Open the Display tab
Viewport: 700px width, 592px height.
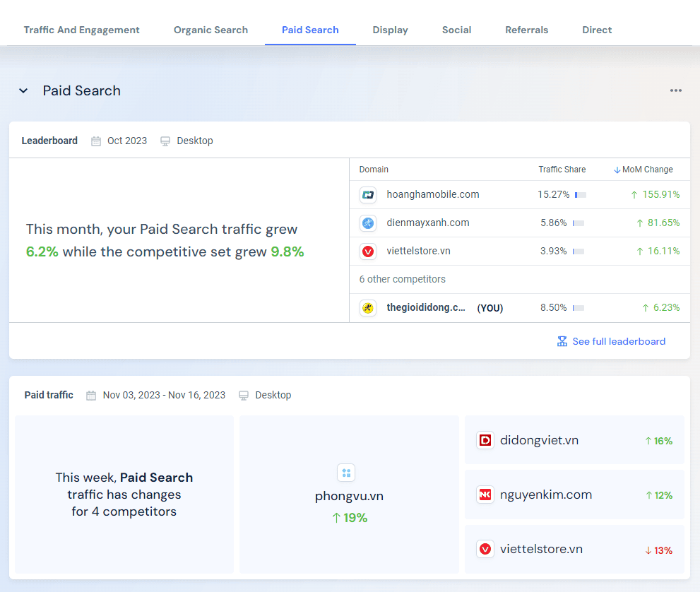pyautogui.click(x=390, y=30)
